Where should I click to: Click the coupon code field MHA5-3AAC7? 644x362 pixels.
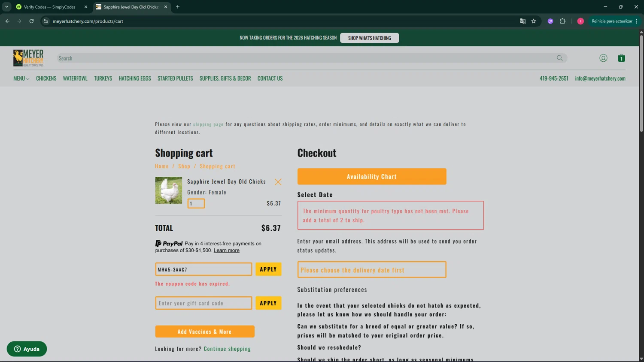[x=204, y=269]
